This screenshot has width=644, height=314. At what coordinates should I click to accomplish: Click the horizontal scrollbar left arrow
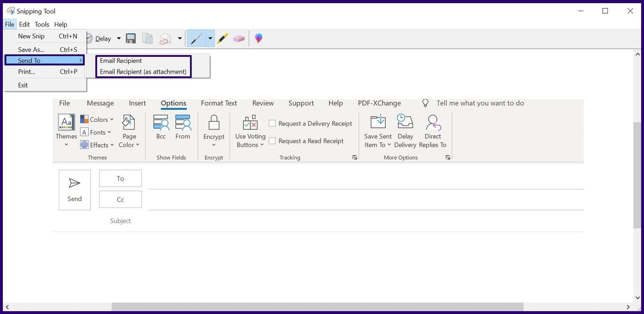(x=7, y=307)
